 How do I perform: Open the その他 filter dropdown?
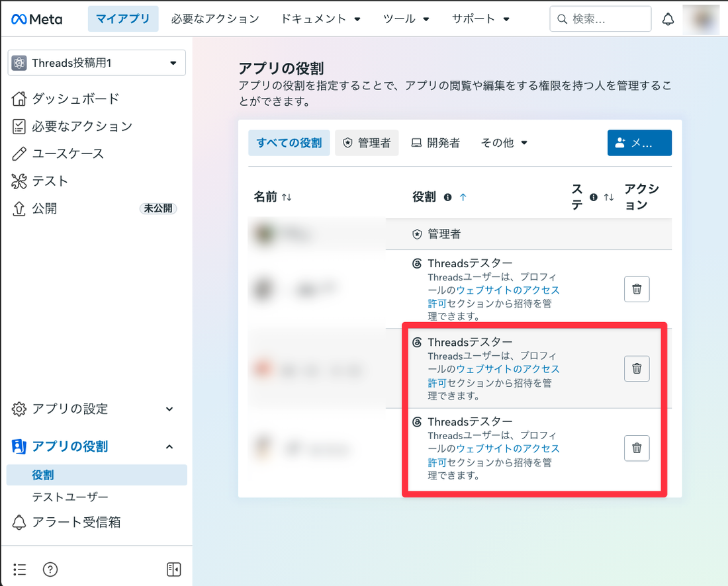pyautogui.click(x=504, y=143)
